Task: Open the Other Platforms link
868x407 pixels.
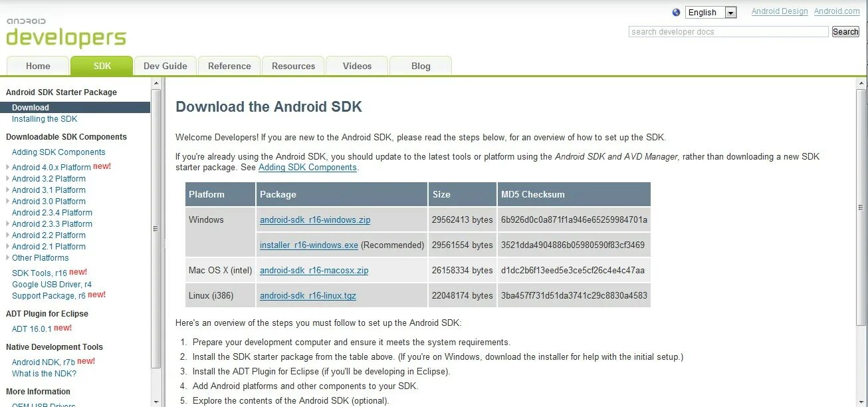Action: [x=40, y=258]
